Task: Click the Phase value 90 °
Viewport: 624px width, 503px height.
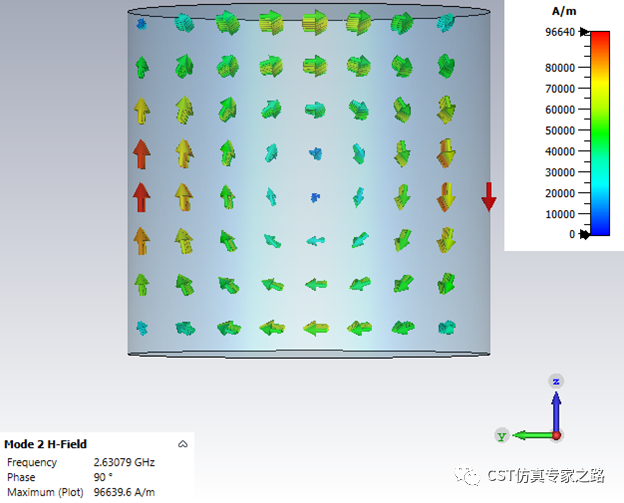Action: point(103,477)
